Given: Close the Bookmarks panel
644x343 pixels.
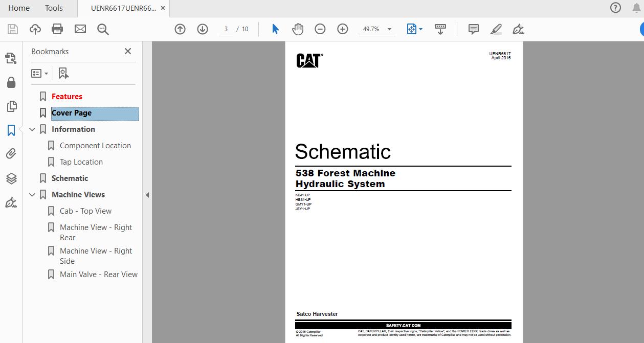Looking at the screenshot, I should coord(128,51).
